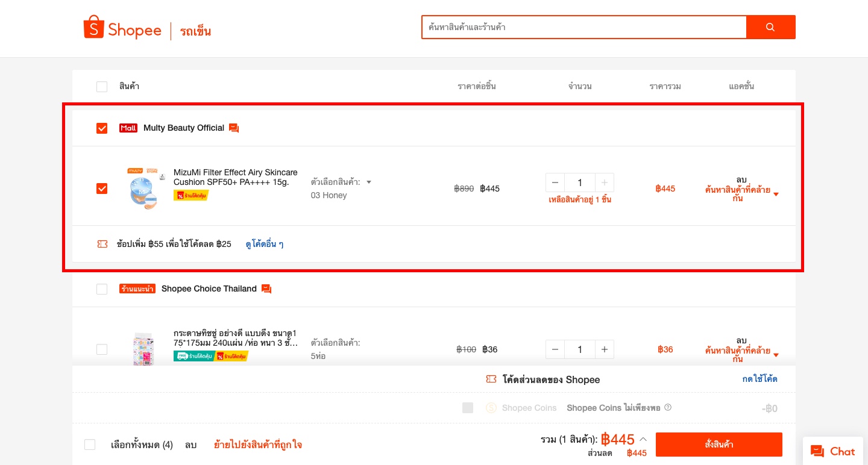Click the product search input field
The height and width of the screenshot is (465, 868).
584,27
